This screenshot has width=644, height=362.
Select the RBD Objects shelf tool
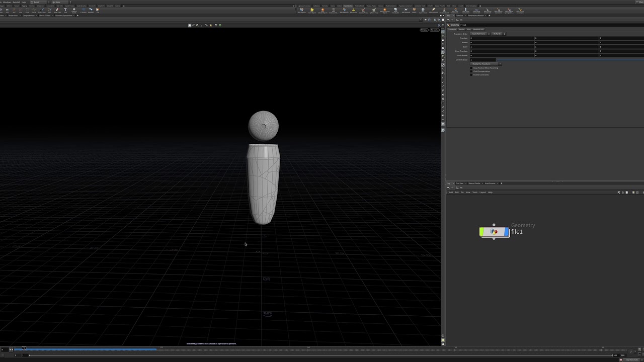302,11
